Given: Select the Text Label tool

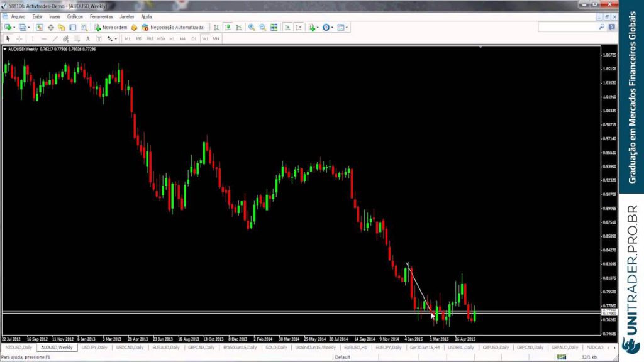Looking at the screenshot, I should tap(99, 38).
